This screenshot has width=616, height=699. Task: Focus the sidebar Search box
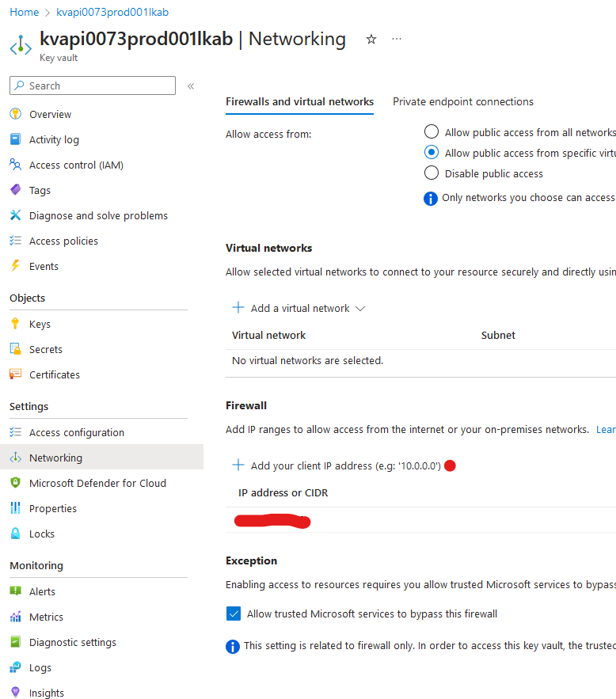click(93, 85)
